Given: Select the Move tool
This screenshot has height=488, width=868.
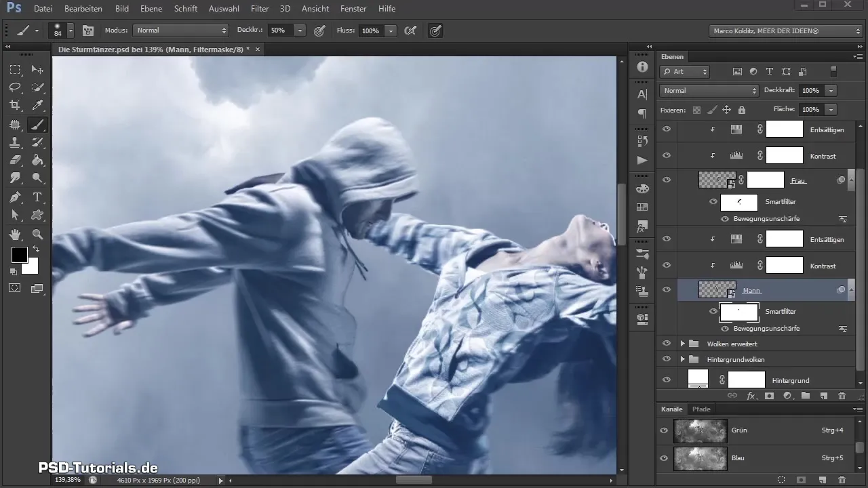Looking at the screenshot, I should coord(38,70).
